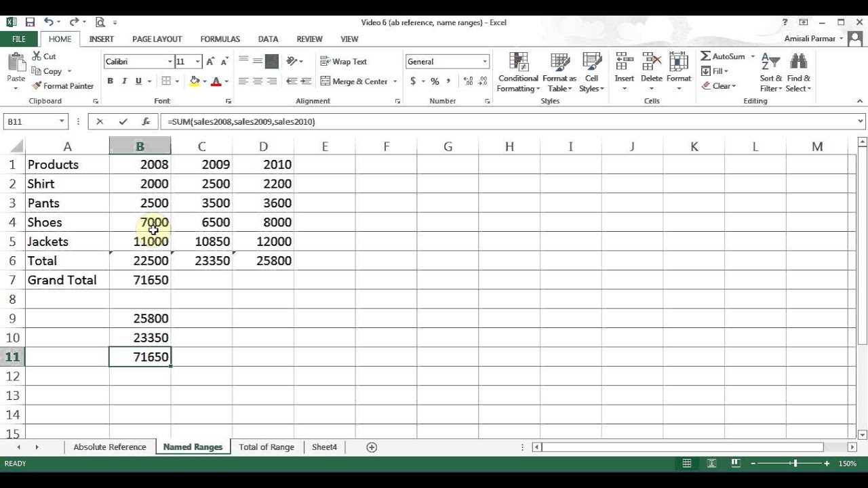Set font color using red A swatch

point(216,81)
